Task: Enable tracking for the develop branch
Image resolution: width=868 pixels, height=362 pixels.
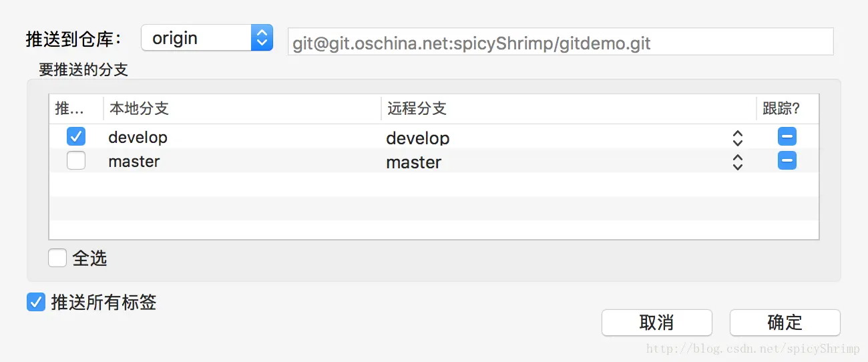Action: point(787,137)
